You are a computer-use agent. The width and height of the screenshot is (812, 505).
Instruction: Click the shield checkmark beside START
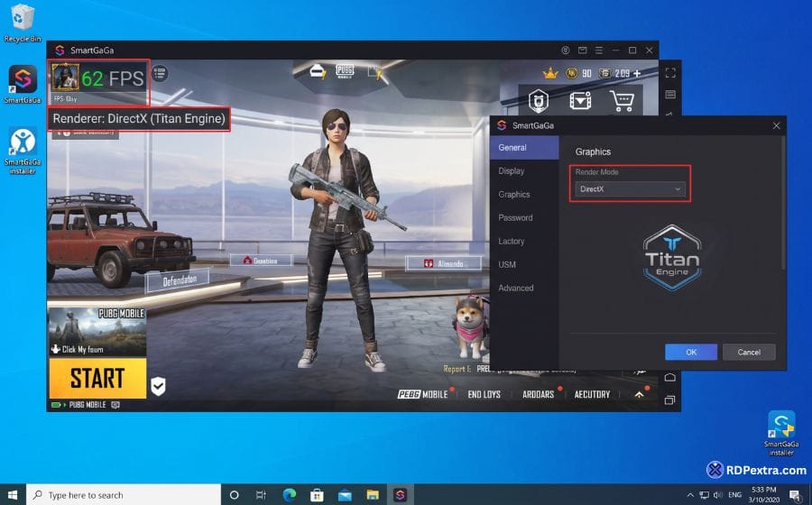pyautogui.click(x=158, y=386)
